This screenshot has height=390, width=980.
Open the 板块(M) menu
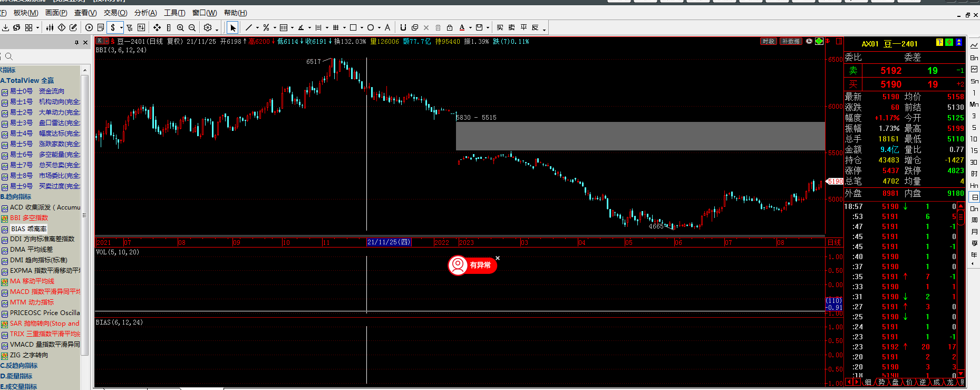click(26, 13)
